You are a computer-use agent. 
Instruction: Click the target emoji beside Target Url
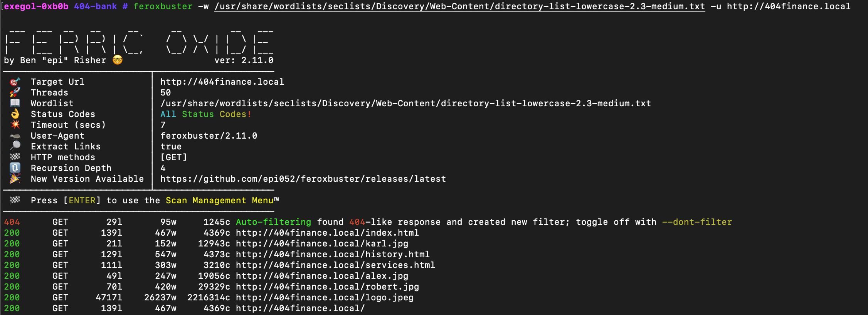point(15,82)
